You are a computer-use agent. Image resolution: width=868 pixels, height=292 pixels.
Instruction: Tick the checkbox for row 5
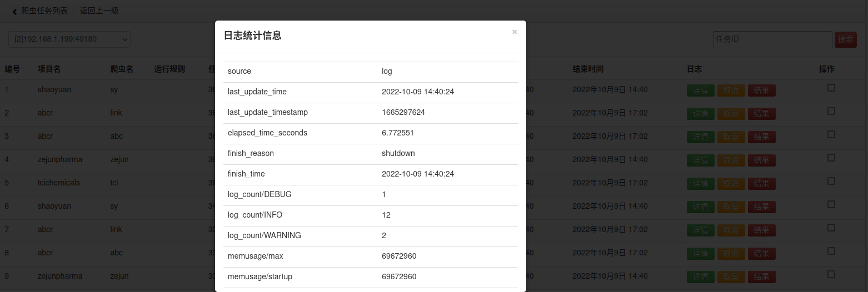(831, 181)
